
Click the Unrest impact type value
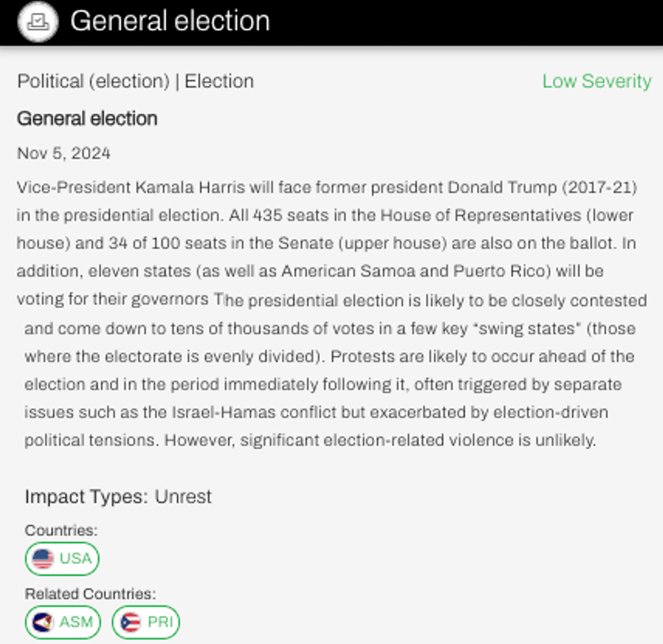click(x=183, y=496)
